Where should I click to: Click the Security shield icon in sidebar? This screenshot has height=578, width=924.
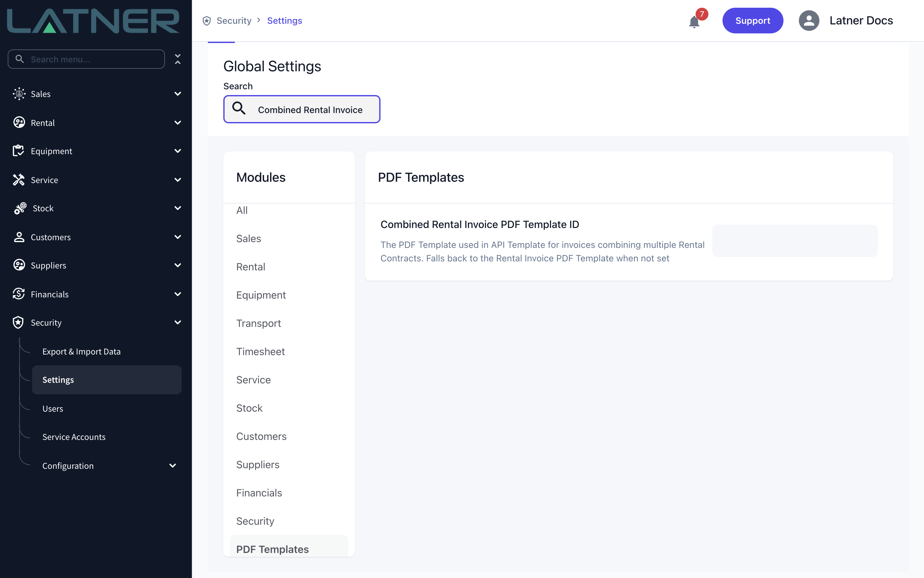[19, 323]
